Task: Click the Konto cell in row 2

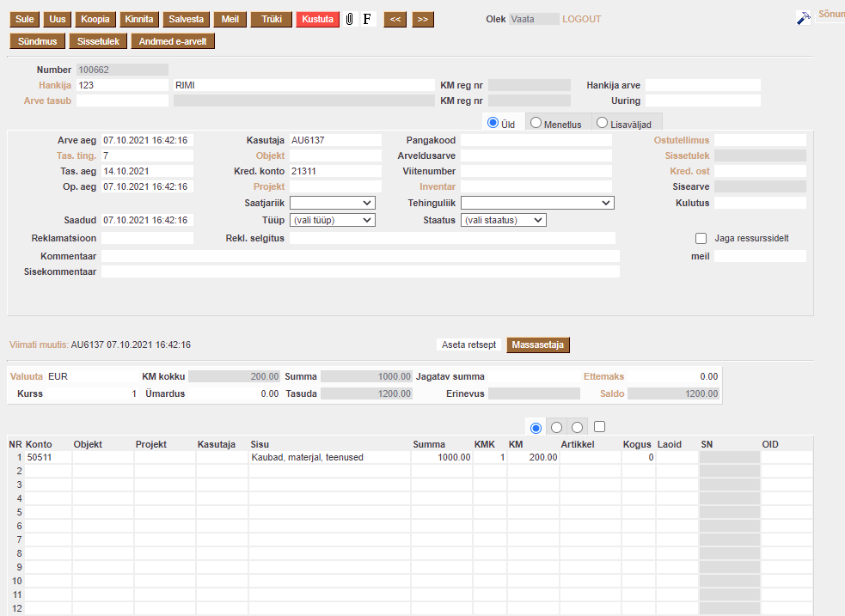Action: click(x=48, y=471)
